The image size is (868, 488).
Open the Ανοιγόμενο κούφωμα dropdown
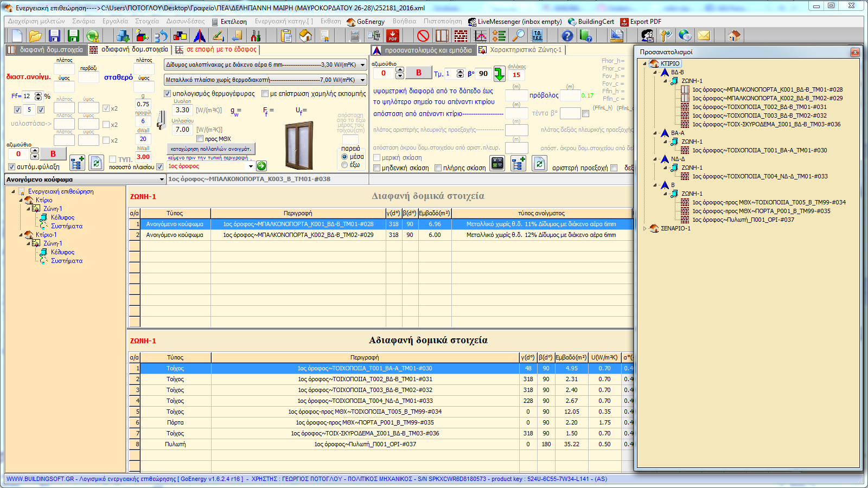click(161, 179)
